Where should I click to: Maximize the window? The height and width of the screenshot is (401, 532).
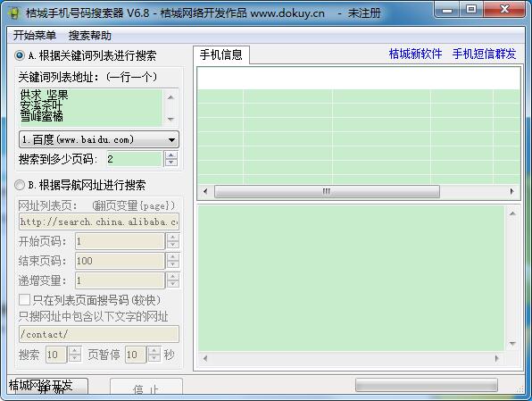click(471, 10)
